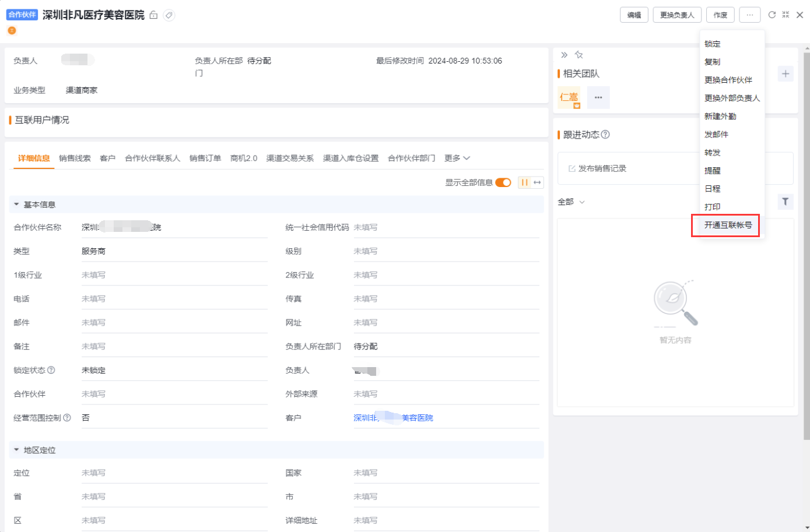This screenshot has height=532, width=810.
Task: Switch to the 销售线索 tab
Action: tap(75, 158)
